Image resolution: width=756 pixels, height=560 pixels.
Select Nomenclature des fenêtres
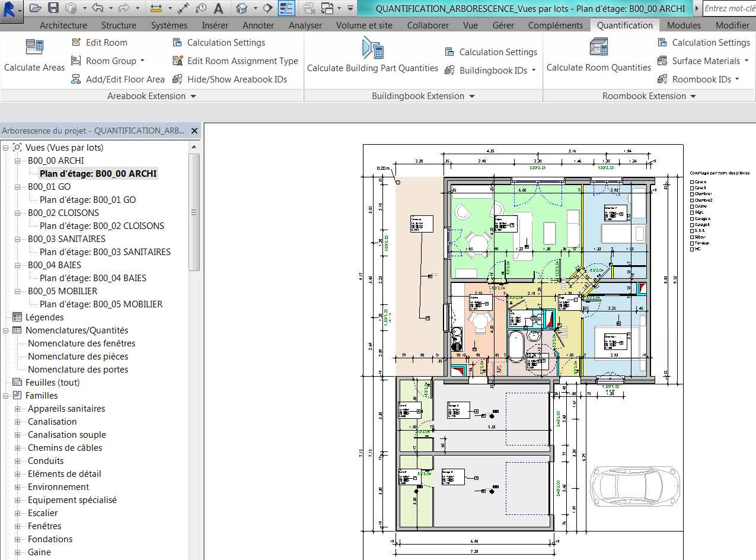click(x=81, y=343)
